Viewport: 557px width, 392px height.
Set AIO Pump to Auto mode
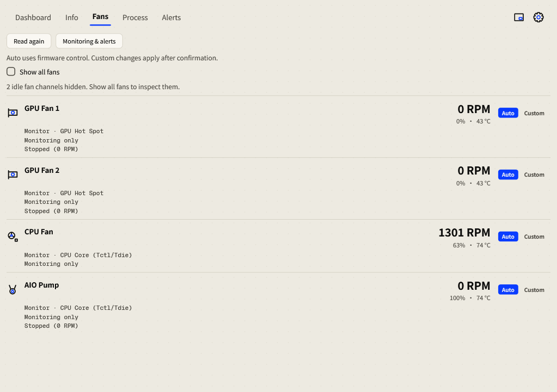508,290
